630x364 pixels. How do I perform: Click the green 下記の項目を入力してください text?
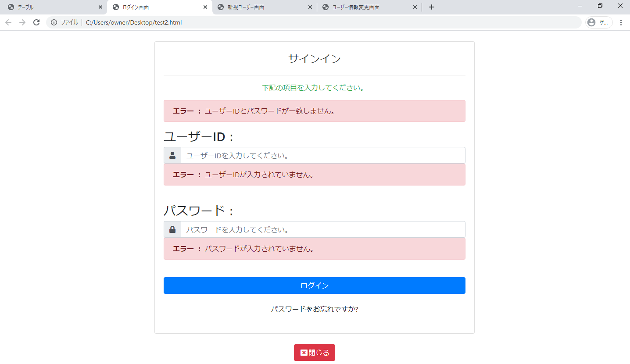(313, 88)
